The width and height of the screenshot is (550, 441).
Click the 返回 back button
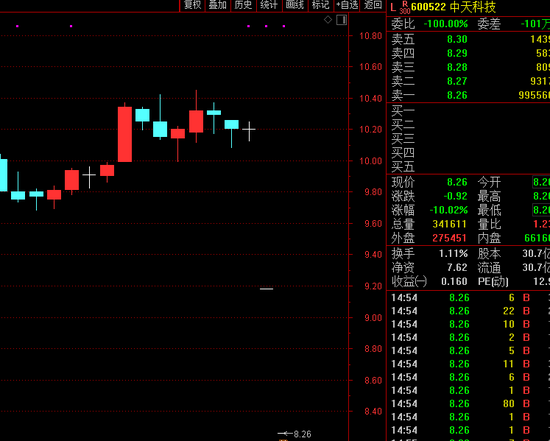click(373, 5)
